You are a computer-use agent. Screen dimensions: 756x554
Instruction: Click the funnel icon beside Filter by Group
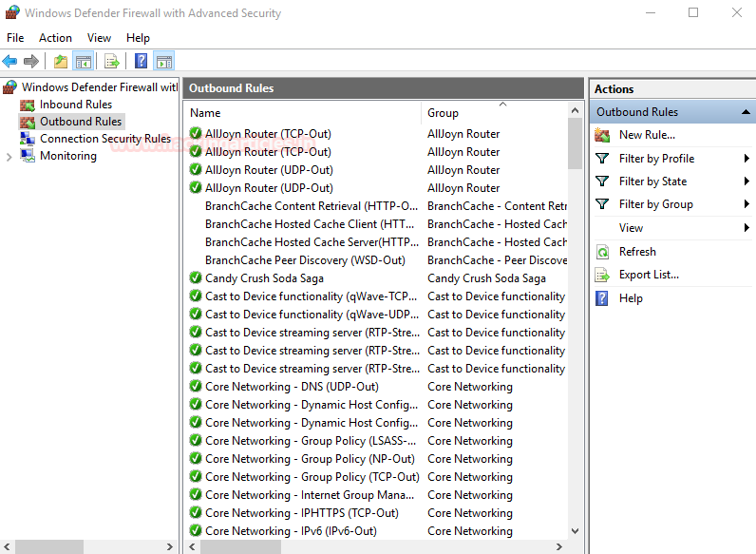click(x=602, y=204)
